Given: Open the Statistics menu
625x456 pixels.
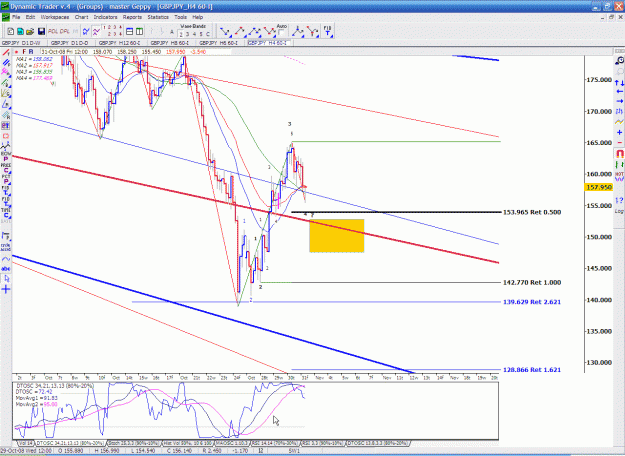Looking at the screenshot, I should pyautogui.click(x=158, y=17).
